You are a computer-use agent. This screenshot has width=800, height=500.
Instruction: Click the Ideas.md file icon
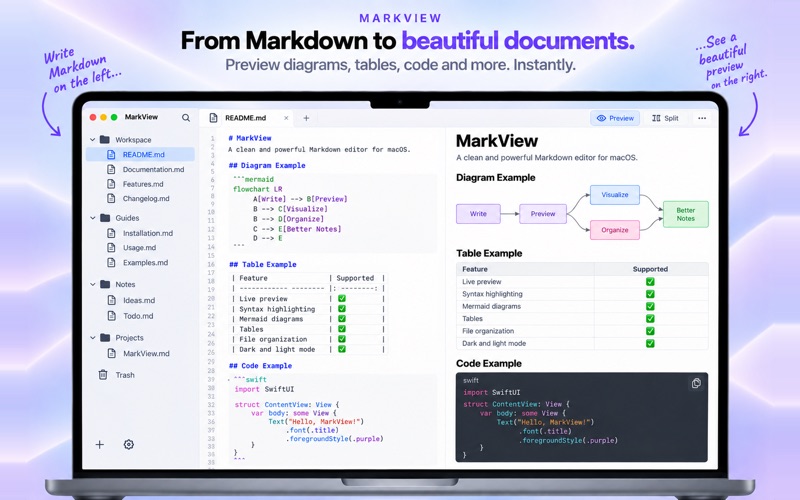pyautogui.click(x=111, y=300)
